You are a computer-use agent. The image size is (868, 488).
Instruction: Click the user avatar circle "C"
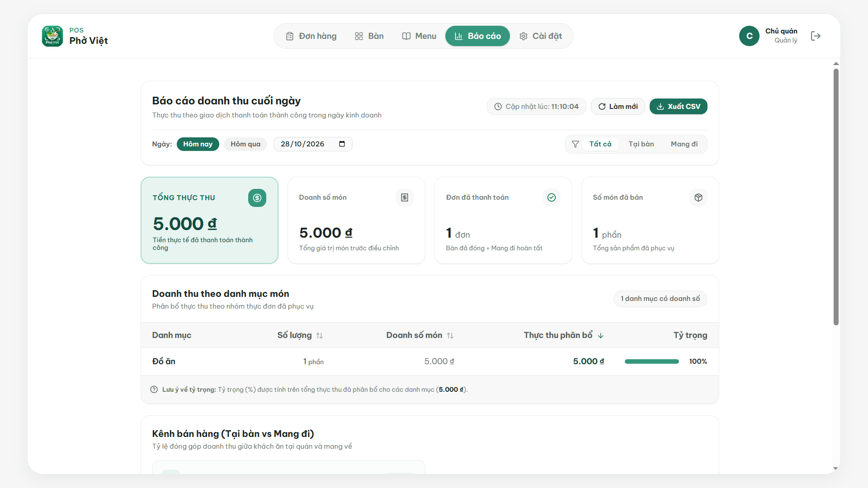pyautogui.click(x=749, y=36)
